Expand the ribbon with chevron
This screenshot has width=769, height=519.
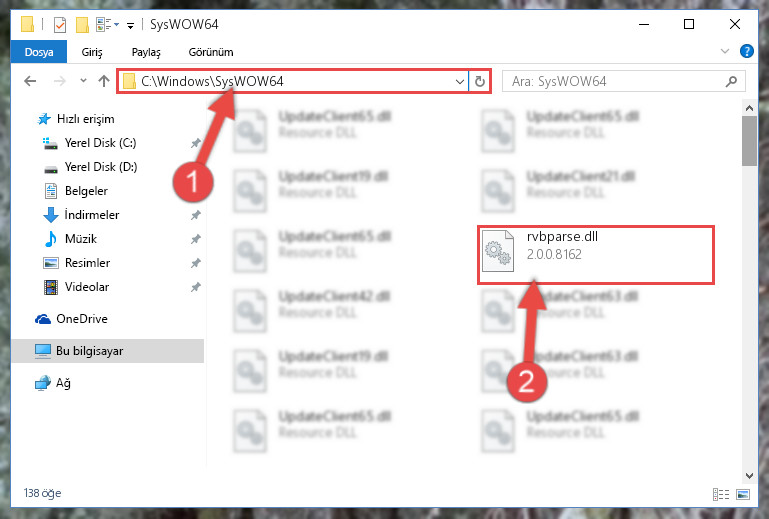724,51
